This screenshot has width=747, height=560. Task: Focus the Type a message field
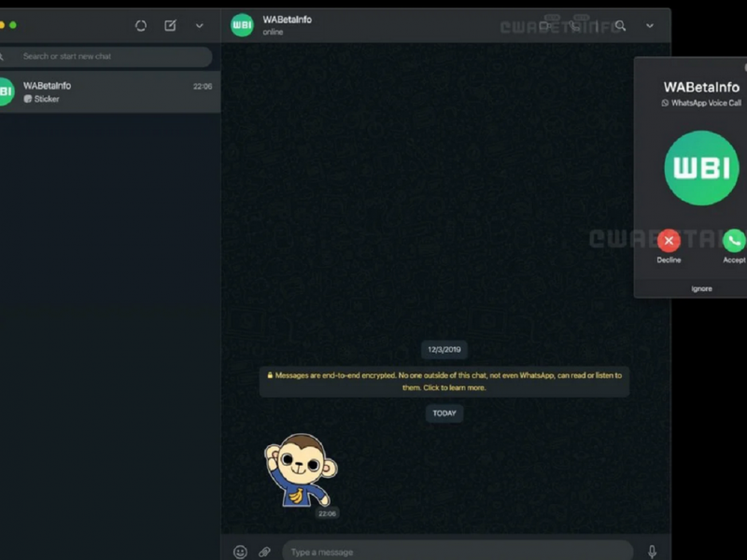point(458,552)
